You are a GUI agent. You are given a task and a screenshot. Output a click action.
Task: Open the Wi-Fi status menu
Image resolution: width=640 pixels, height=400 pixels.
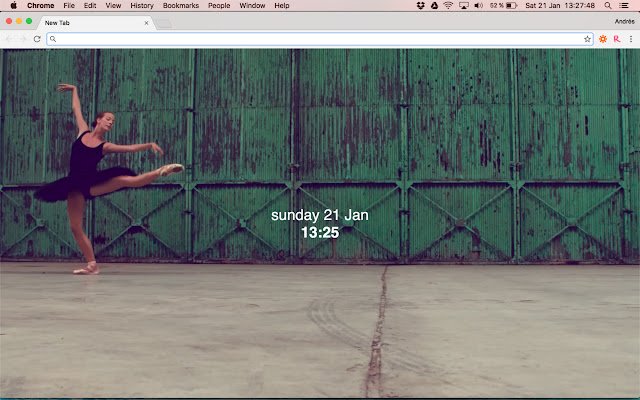[x=448, y=5]
